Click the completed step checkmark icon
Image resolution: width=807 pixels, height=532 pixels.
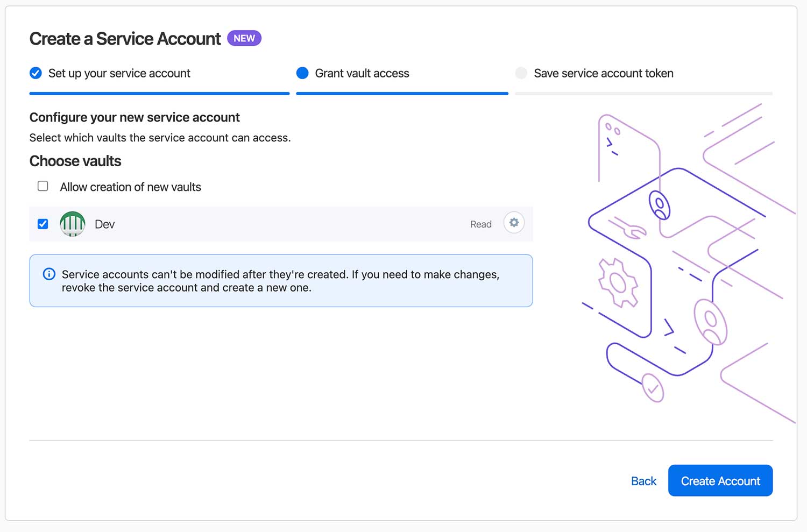[x=36, y=73]
